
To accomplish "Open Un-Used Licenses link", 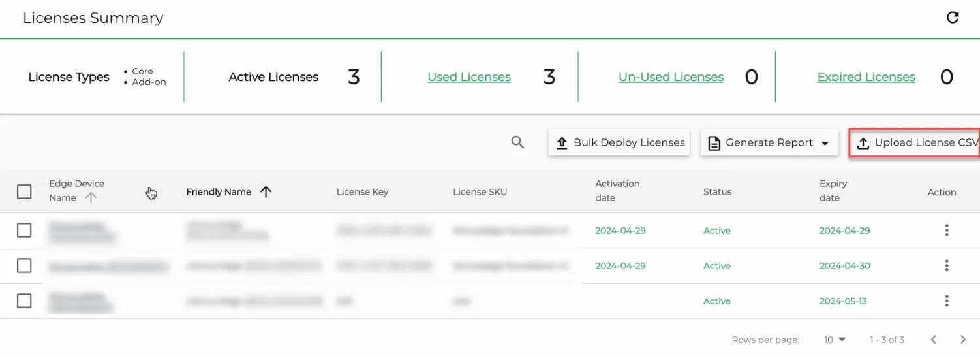I will pyautogui.click(x=671, y=77).
